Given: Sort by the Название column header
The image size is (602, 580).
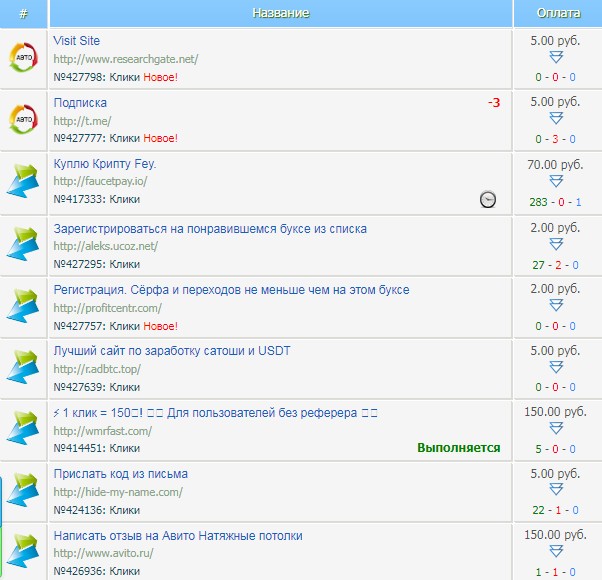Looking at the screenshot, I should (x=280, y=13).
